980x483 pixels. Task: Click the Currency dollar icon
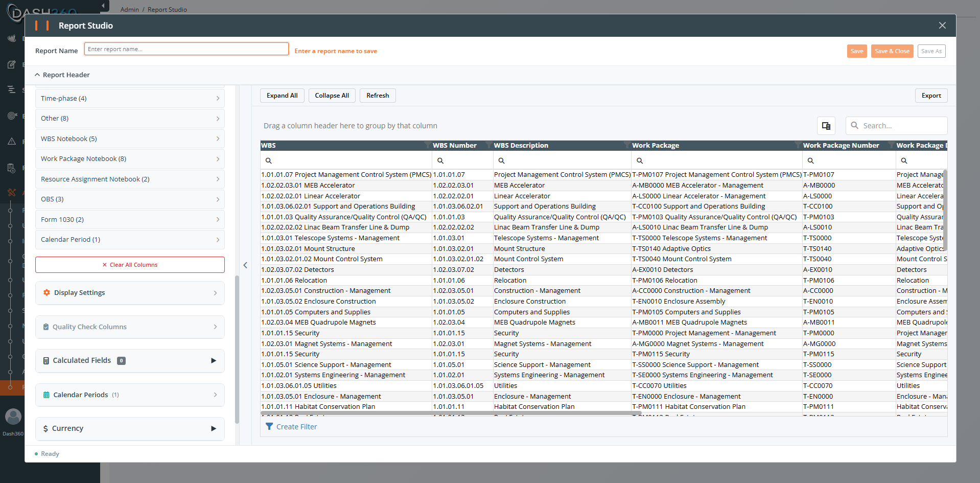pyautogui.click(x=45, y=428)
